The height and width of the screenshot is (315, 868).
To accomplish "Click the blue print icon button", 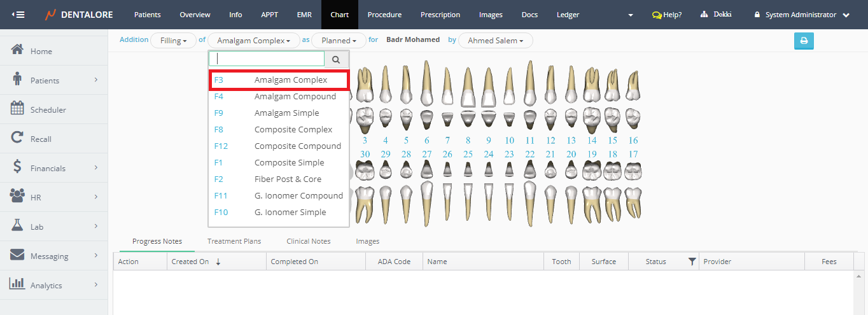I will pos(803,41).
